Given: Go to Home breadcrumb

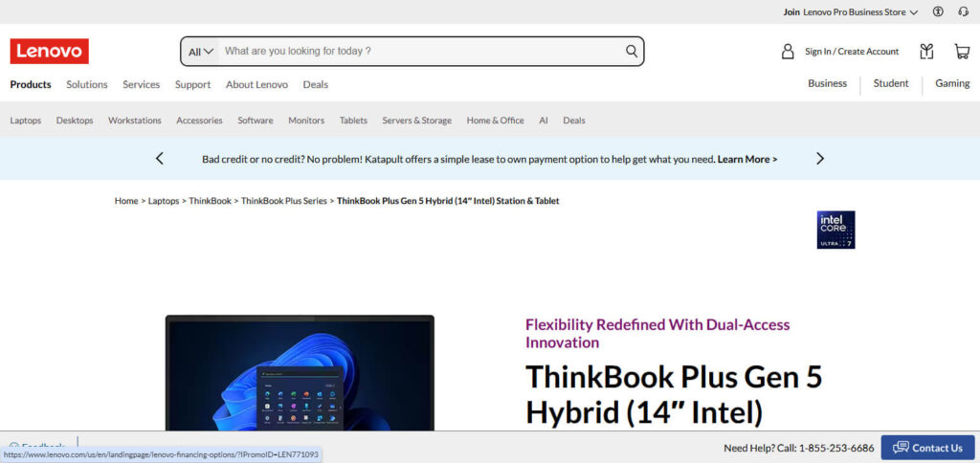Looking at the screenshot, I should (126, 201).
